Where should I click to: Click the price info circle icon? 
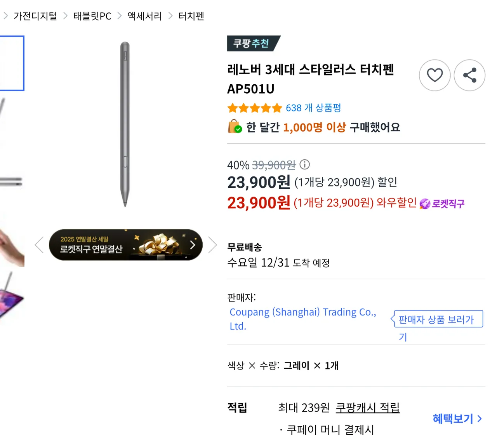[x=305, y=165]
